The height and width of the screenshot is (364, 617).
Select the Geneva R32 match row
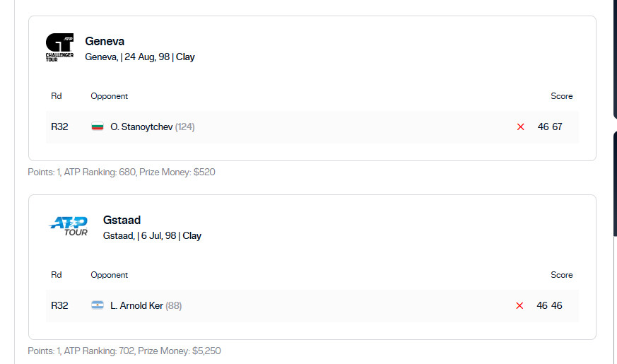tap(312, 127)
